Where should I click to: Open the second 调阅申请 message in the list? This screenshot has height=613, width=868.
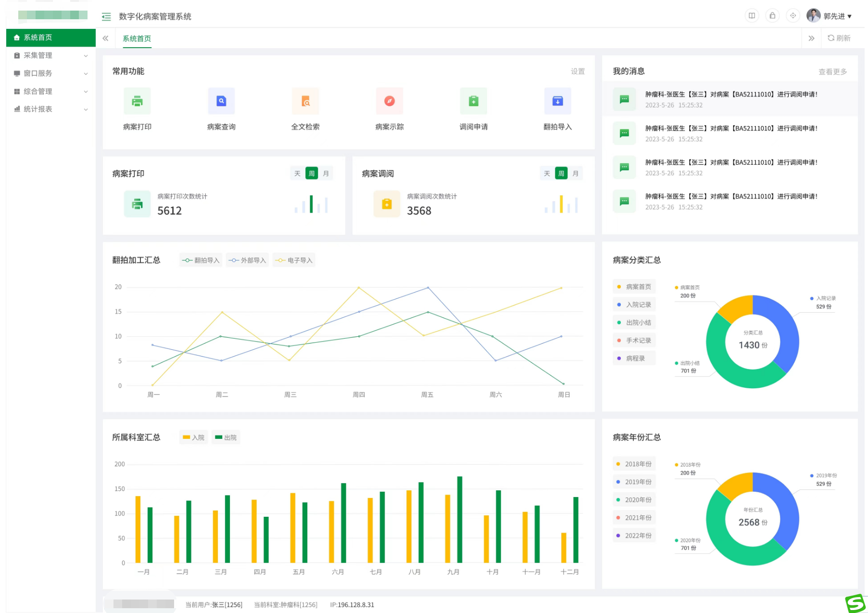pyautogui.click(x=730, y=133)
